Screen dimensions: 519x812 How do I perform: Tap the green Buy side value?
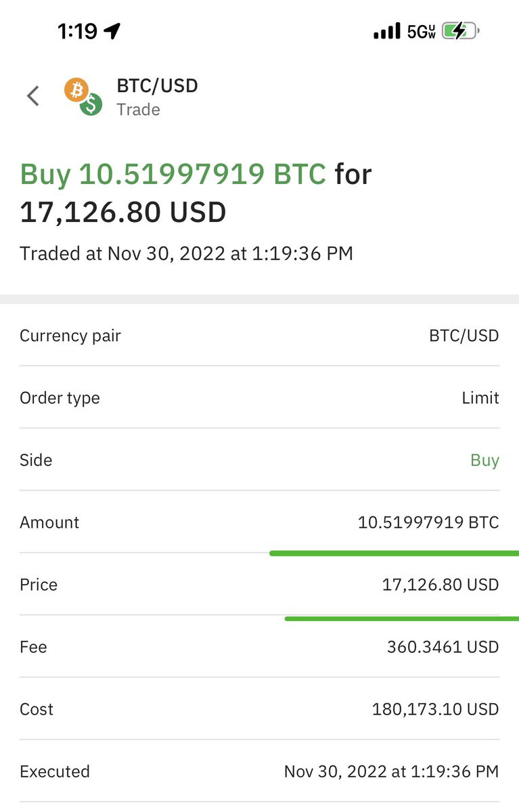pos(484,460)
